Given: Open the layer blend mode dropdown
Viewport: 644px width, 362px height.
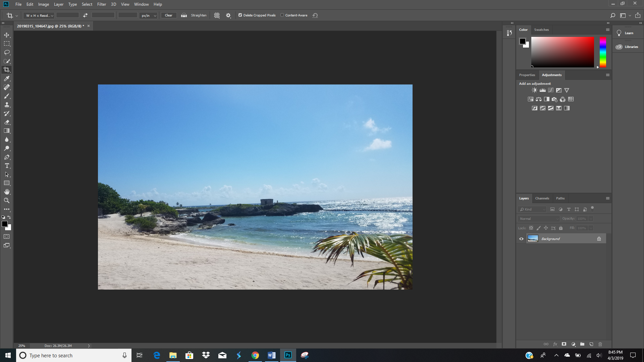Looking at the screenshot, I should [538, 219].
